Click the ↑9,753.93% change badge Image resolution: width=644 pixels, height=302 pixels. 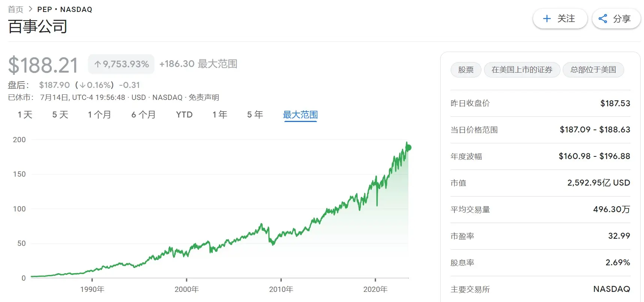(121, 64)
